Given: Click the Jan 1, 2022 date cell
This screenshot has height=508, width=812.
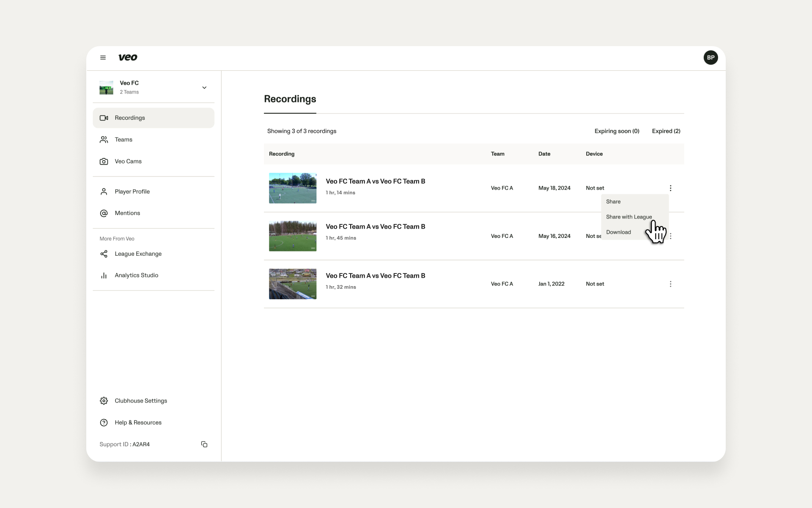Looking at the screenshot, I should pos(551,284).
